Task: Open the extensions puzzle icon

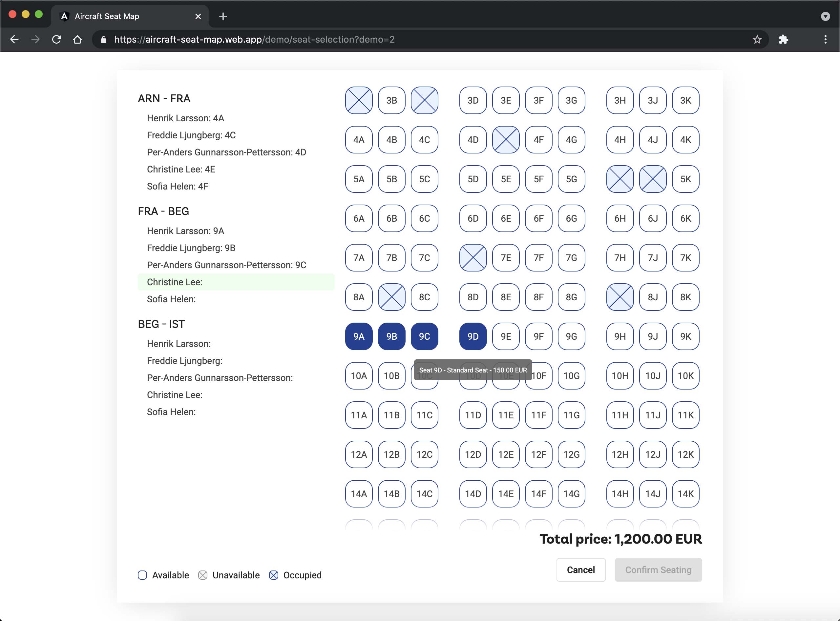Action: [783, 39]
